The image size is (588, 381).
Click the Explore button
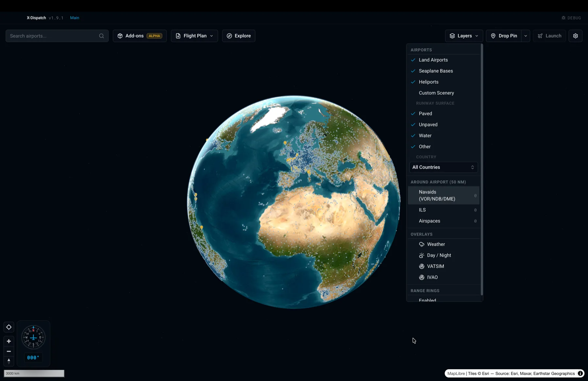[239, 36]
